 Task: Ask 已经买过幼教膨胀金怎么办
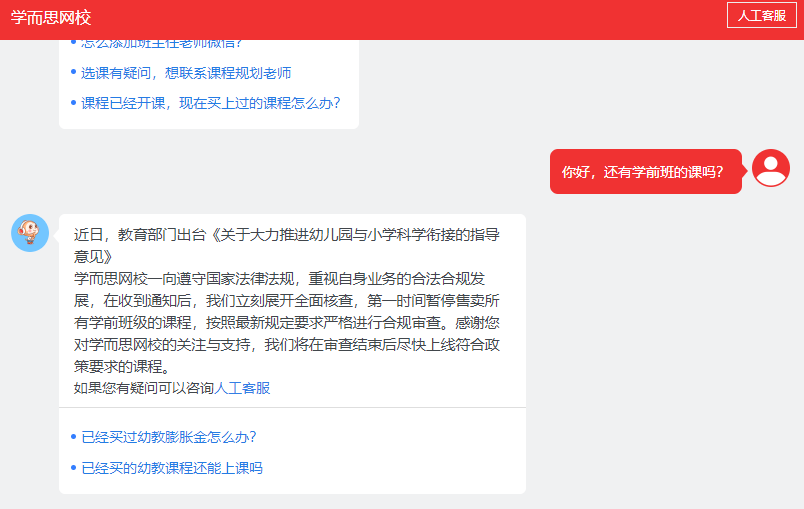pos(168,437)
